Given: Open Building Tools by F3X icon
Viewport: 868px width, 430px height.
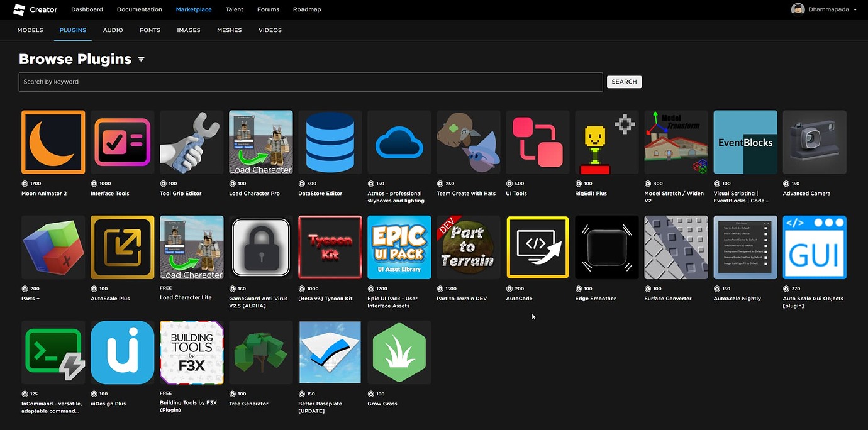Looking at the screenshot, I should [192, 352].
